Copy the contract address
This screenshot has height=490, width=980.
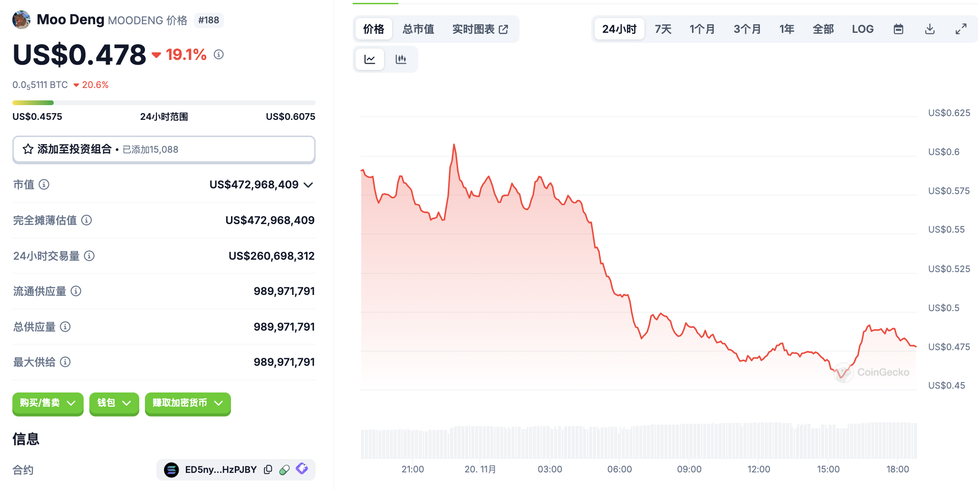pos(268,470)
